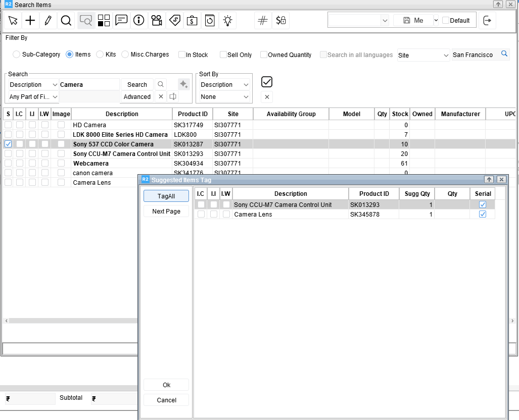The width and height of the screenshot is (519, 420).
Task: Open the information icon in toolbar
Action: [138, 21]
